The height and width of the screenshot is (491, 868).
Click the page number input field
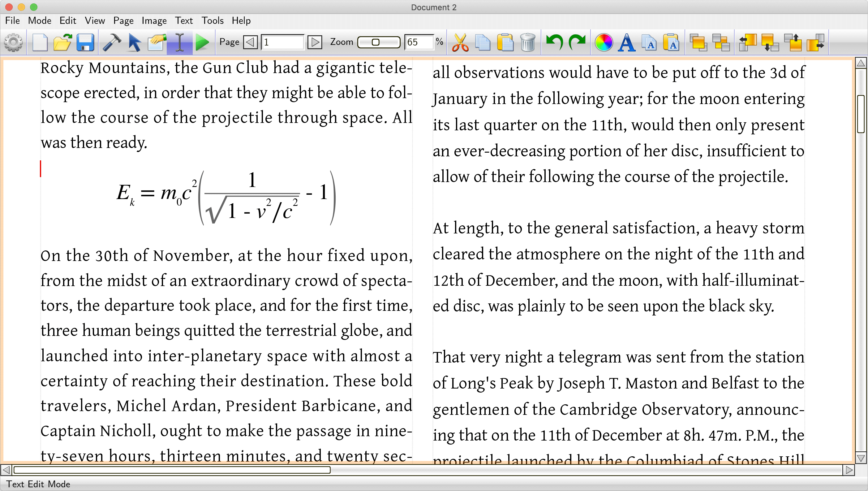(283, 42)
